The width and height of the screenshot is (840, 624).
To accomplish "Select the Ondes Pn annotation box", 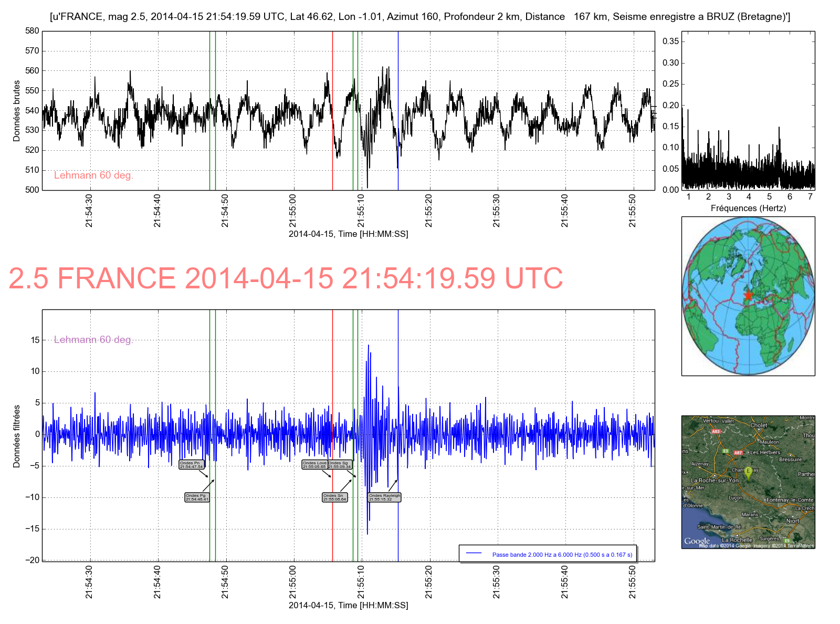I will click(191, 465).
